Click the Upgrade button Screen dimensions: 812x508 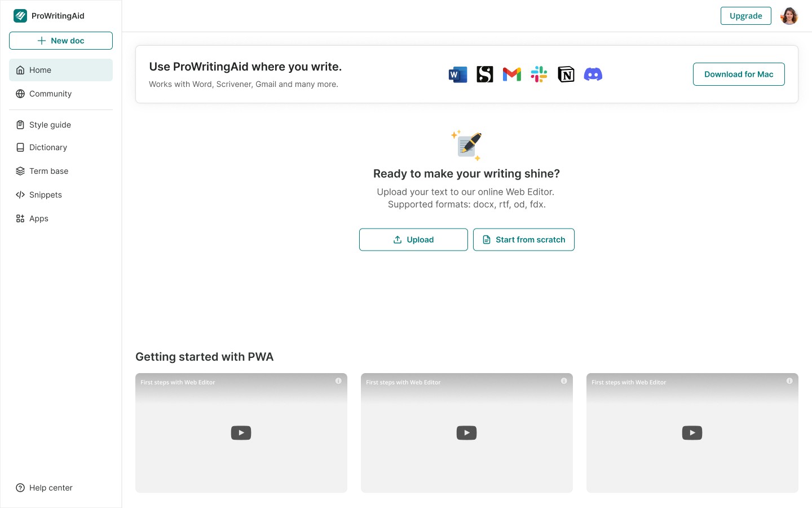[x=745, y=16]
